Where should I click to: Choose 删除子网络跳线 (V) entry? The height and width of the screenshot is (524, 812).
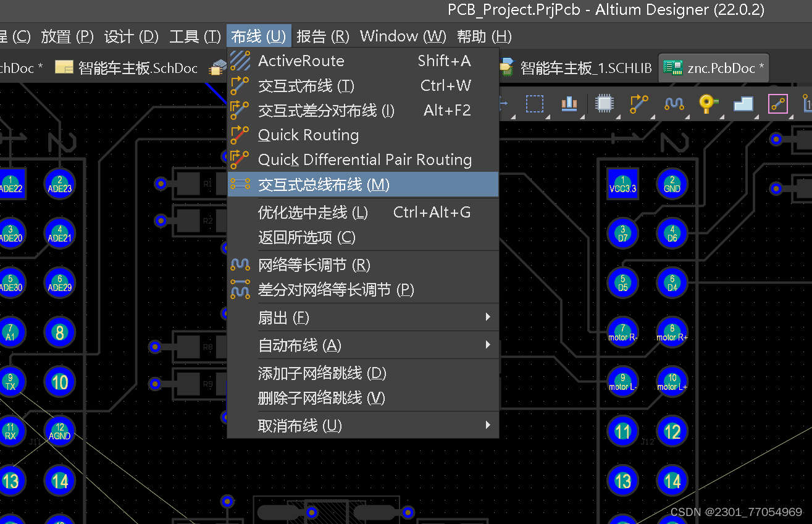[x=363, y=398]
